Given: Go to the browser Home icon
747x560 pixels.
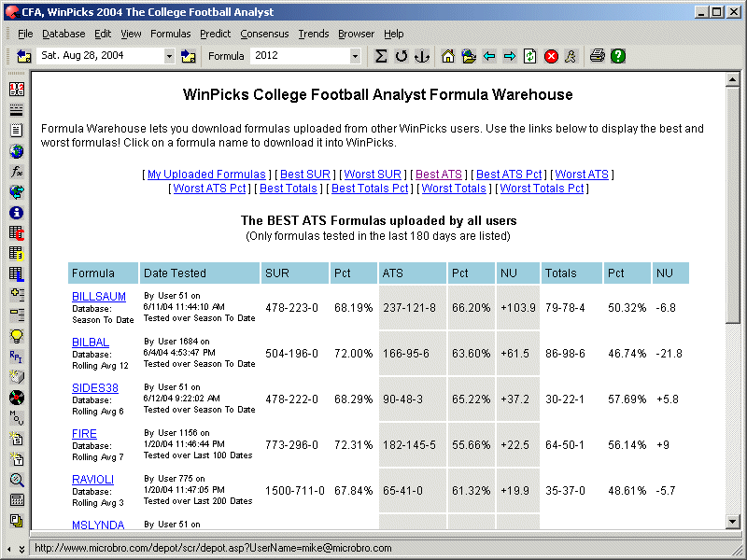Looking at the screenshot, I should coord(448,56).
